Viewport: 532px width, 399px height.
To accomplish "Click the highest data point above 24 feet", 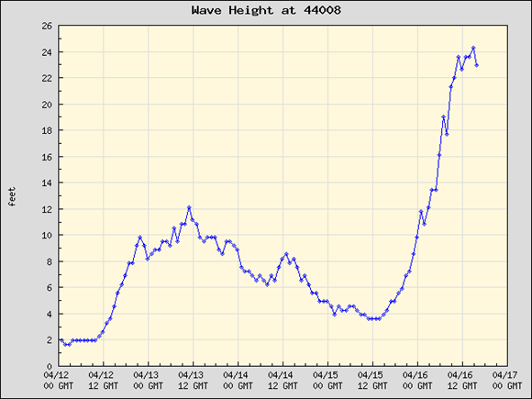I will click(x=473, y=48).
